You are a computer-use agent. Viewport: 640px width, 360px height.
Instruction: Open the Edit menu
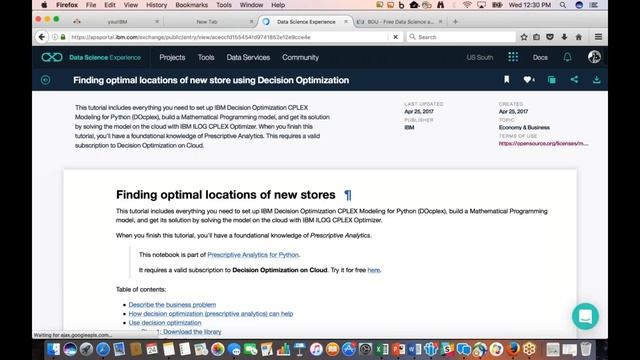(110, 5)
